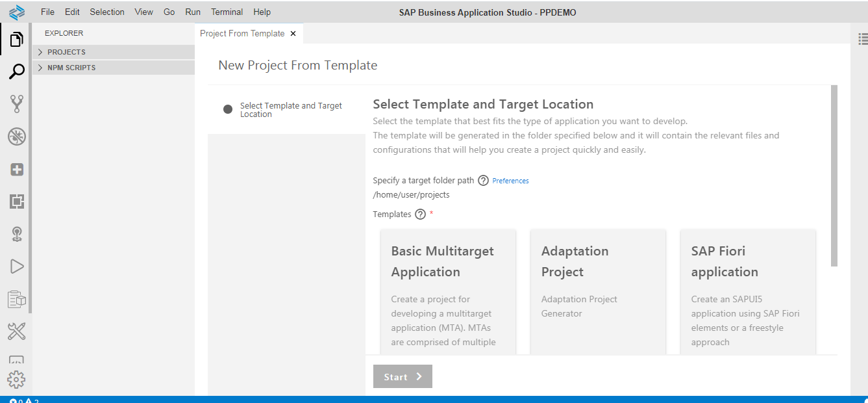Expand the NPM SCRIPTS section
This screenshot has width=868, height=403.
(x=71, y=68)
